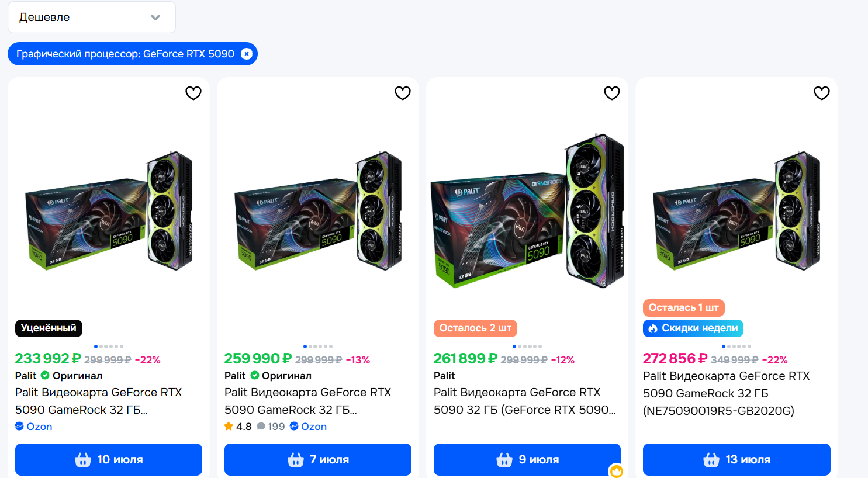Open the 199 reviews link
The image size is (868, 478).
pos(271,427)
